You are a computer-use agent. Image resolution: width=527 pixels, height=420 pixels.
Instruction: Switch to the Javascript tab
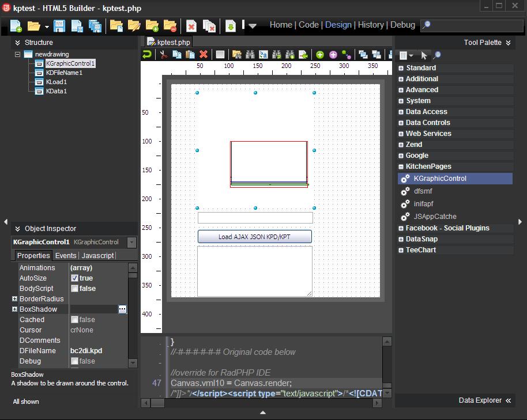pos(98,255)
